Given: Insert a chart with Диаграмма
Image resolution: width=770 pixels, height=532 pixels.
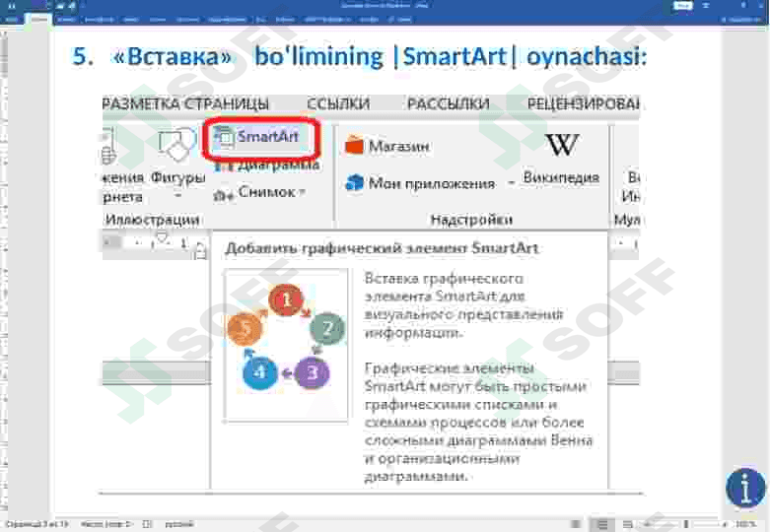Looking at the screenshot, I should pyautogui.click(x=267, y=166).
